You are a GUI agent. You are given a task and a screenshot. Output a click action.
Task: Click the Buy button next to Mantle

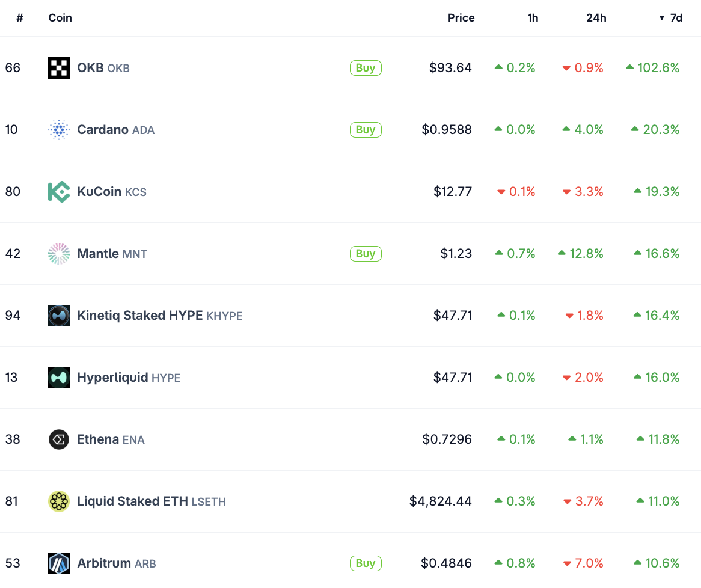(x=366, y=253)
